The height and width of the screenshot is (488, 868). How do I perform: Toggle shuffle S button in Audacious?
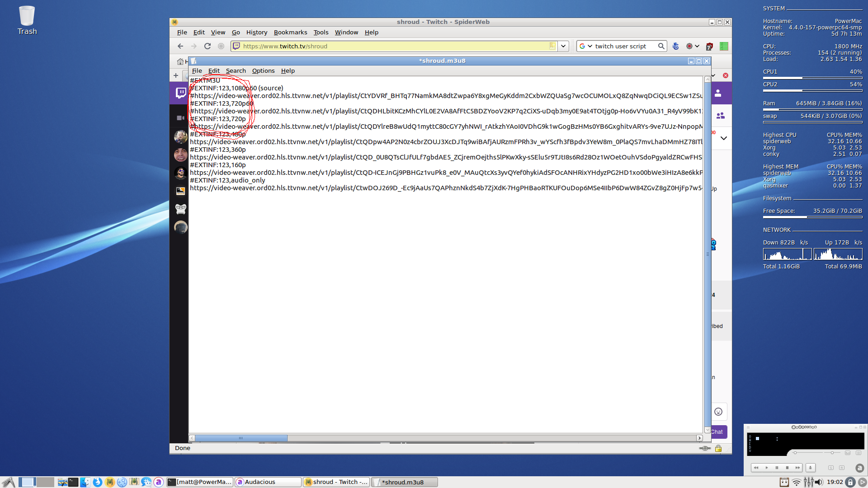(x=830, y=468)
